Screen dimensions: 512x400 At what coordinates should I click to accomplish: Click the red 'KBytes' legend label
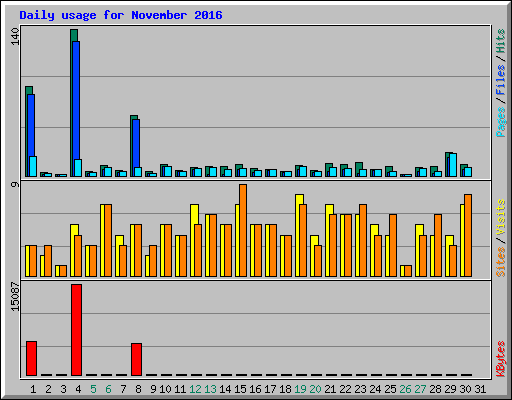point(501,359)
